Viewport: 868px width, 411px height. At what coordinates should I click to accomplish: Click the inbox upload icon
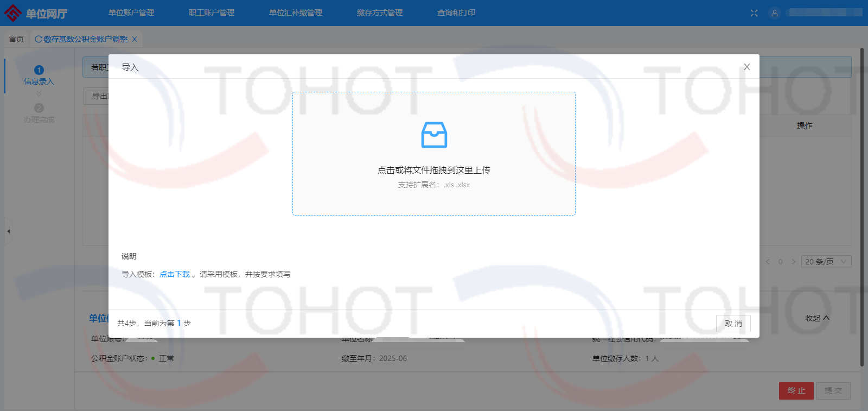(x=434, y=135)
